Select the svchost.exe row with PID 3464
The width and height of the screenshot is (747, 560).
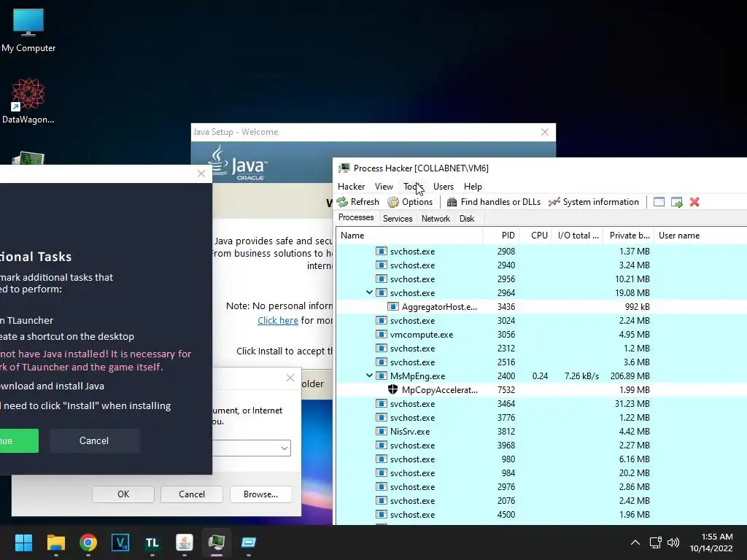click(542, 403)
